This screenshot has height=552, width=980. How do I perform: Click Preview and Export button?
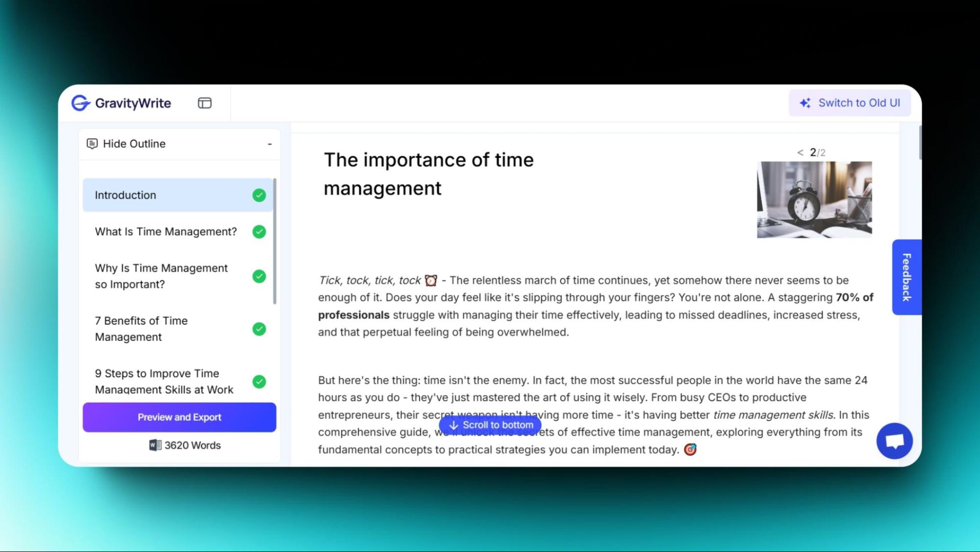(179, 417)
